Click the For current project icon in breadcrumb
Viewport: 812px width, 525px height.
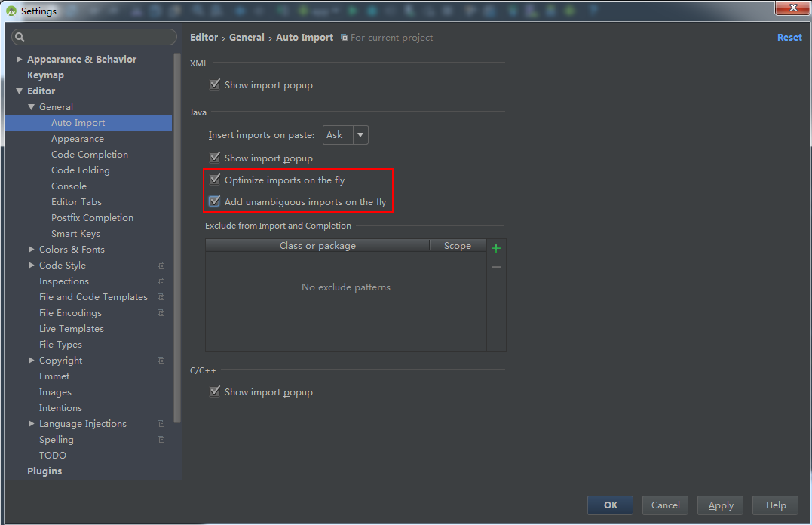coord(344,37)
